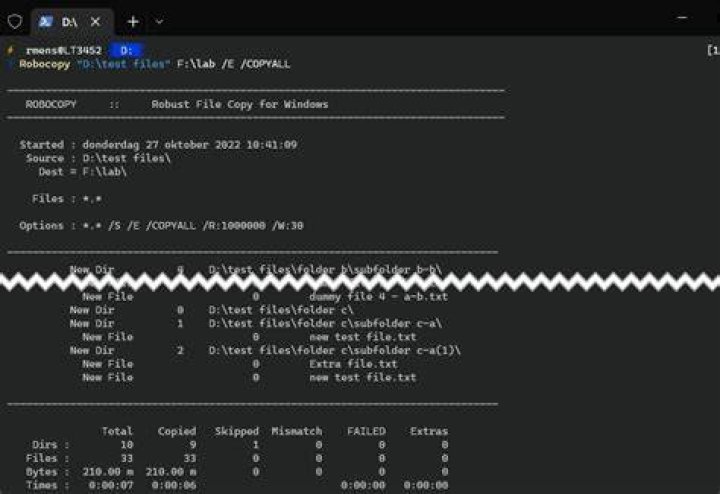Click the shield icon in the title bar

pos(15,21)
